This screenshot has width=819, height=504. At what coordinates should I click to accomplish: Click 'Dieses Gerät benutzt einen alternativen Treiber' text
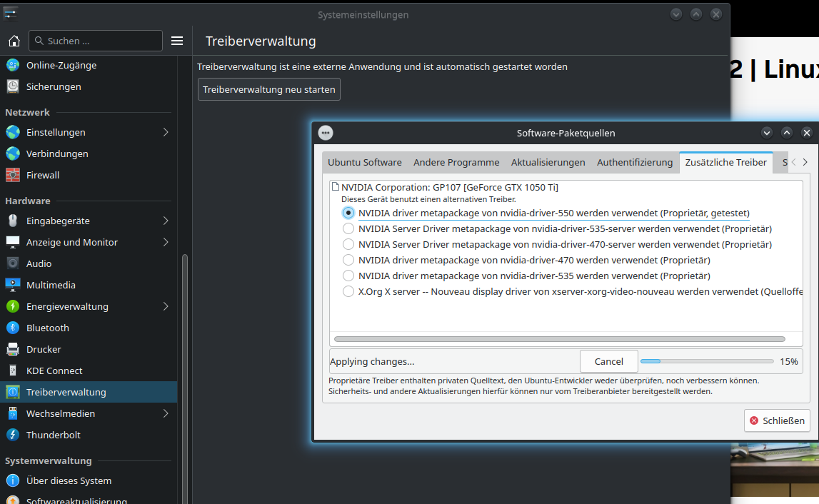pyautogui.click(x=428, y=199)
